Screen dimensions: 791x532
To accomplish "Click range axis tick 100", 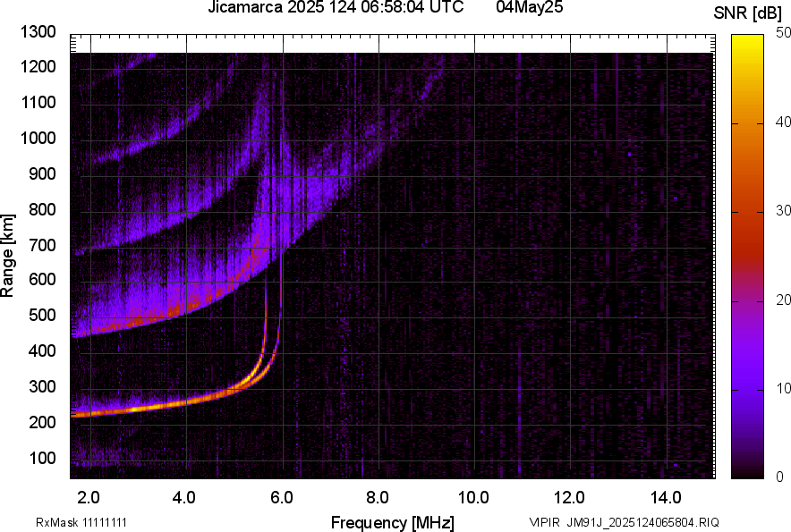I will 42,458.
